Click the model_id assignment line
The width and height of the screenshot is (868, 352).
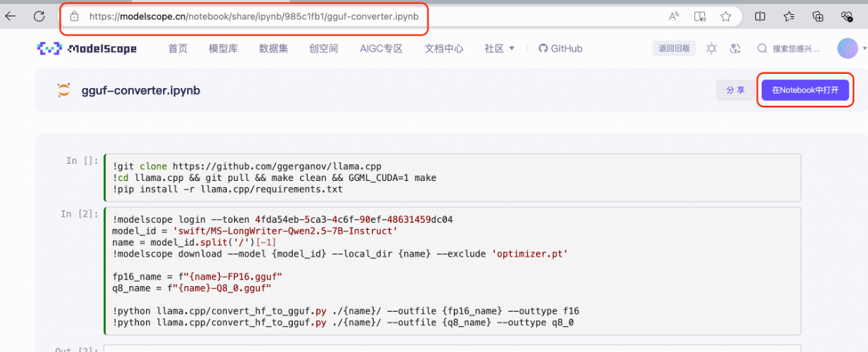[x=255, y=231]
